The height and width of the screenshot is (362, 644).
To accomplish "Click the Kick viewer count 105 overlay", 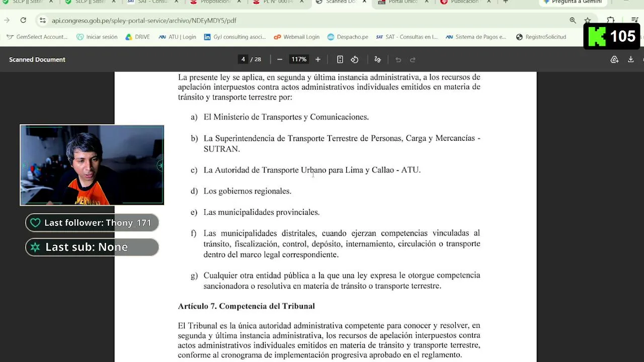I will (612, 36).
